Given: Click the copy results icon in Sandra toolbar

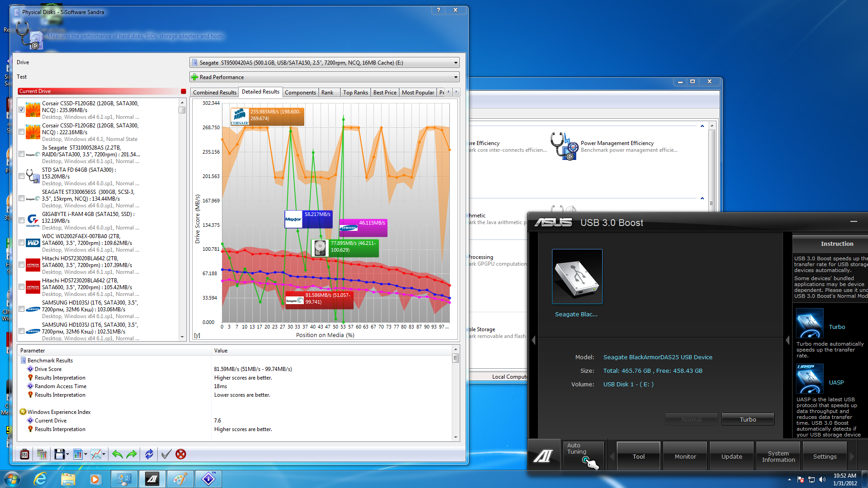Looking at the screenshot, I should (x=42, y=454).
